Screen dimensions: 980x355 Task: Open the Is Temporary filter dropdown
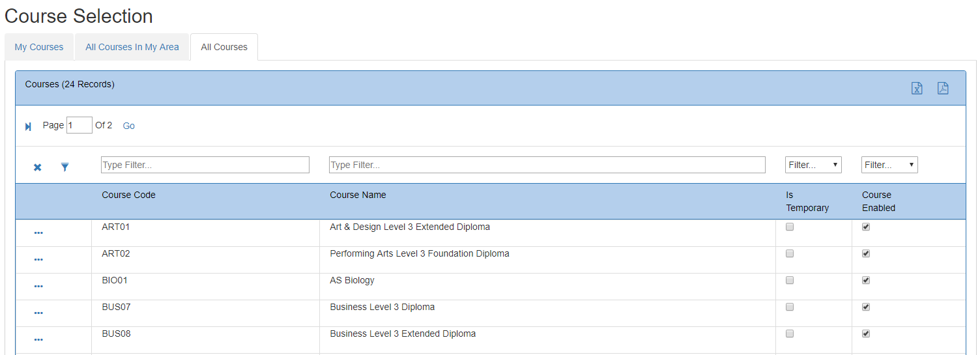point(813,165)
